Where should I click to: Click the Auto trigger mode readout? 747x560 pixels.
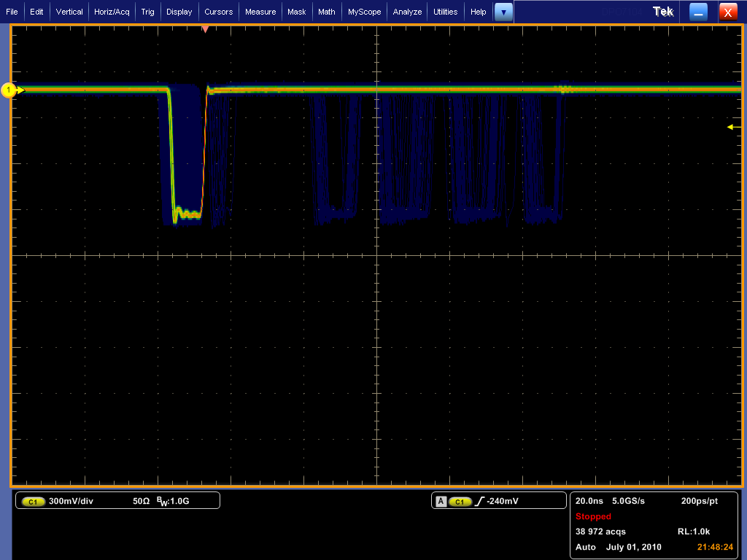pos(586,547)
